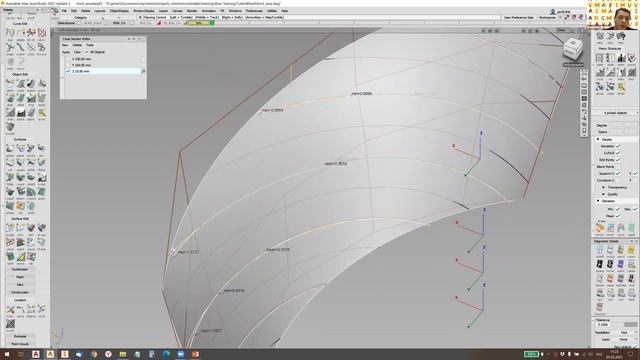Click Clear in Cross Section Editor
This screenshot has width=640, height=360.
[77, 52]
